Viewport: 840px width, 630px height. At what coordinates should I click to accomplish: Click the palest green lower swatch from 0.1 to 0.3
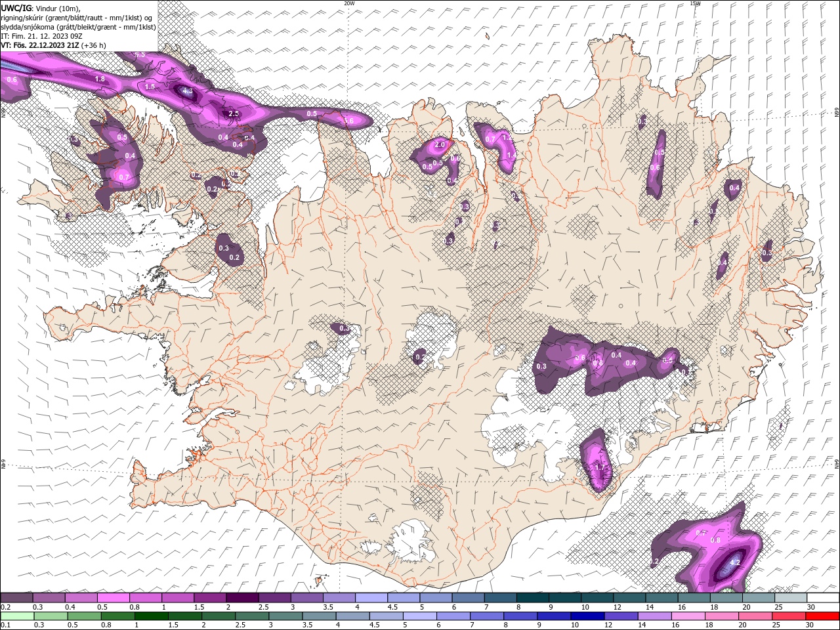tap(16, 616)
